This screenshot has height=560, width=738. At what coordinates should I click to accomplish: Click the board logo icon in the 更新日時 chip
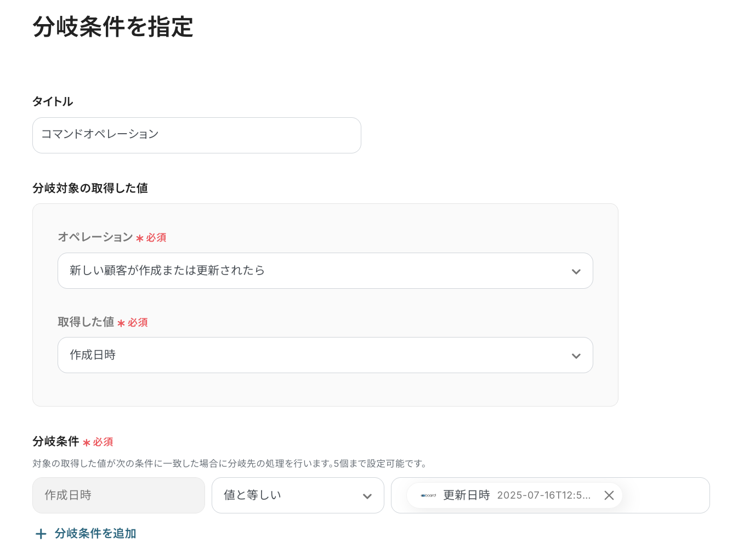pyautogui.click(x=428, y=495)
